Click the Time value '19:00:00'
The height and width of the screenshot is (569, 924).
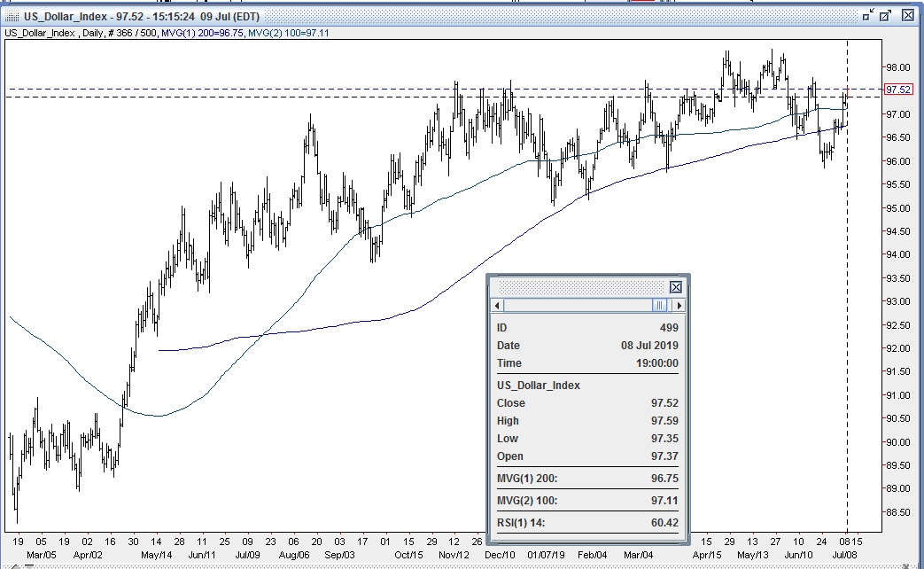pos(657,363)
